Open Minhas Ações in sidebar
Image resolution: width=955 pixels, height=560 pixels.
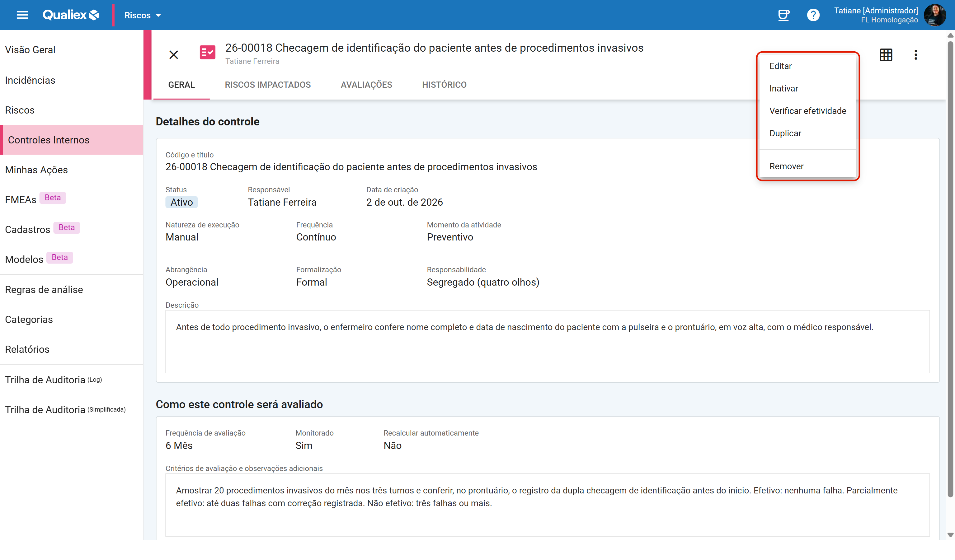(72, 170)
